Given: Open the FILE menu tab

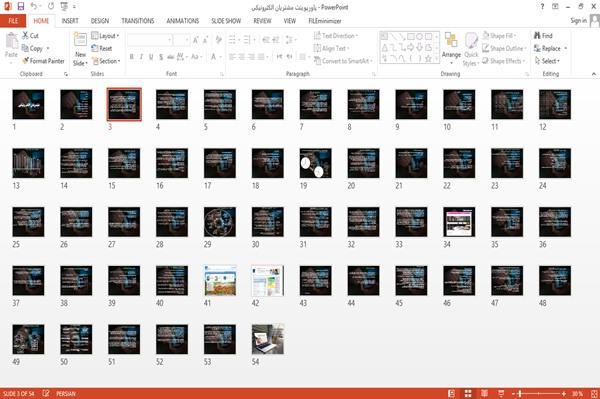Looking at the screenshot, I should tap(13, 21).
